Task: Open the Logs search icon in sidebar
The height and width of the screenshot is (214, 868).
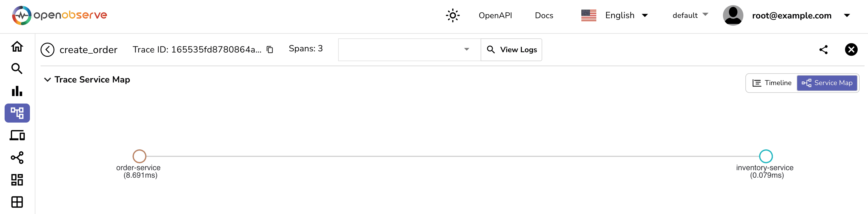Action: [17, 69]
